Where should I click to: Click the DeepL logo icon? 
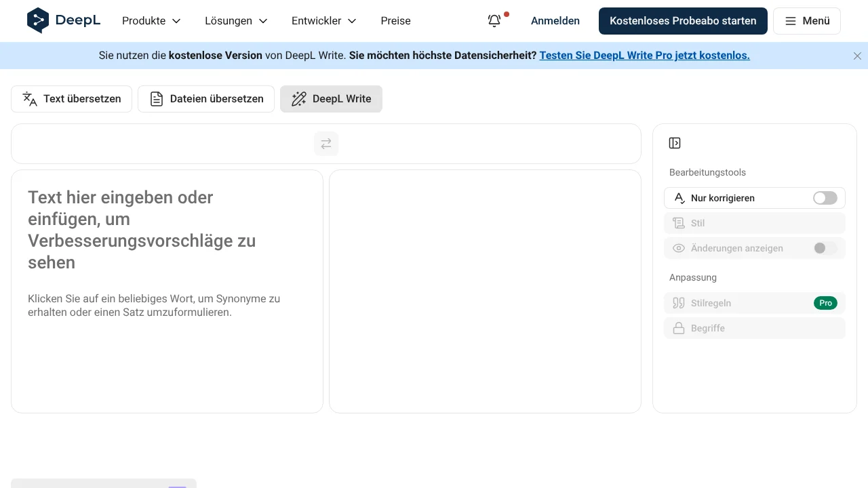[38, 20]
